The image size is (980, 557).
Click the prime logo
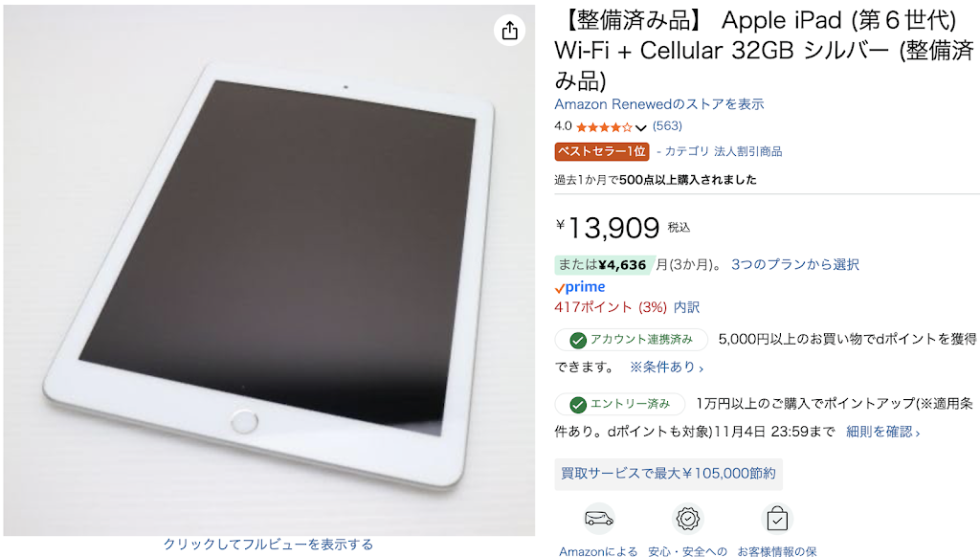[580, 287]
